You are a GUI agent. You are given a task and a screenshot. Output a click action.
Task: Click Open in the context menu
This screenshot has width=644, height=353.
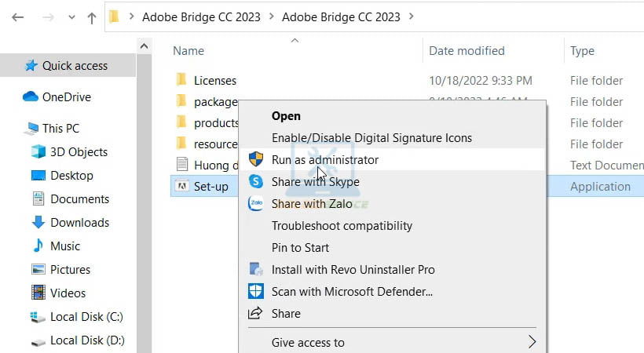coord(286,116)
